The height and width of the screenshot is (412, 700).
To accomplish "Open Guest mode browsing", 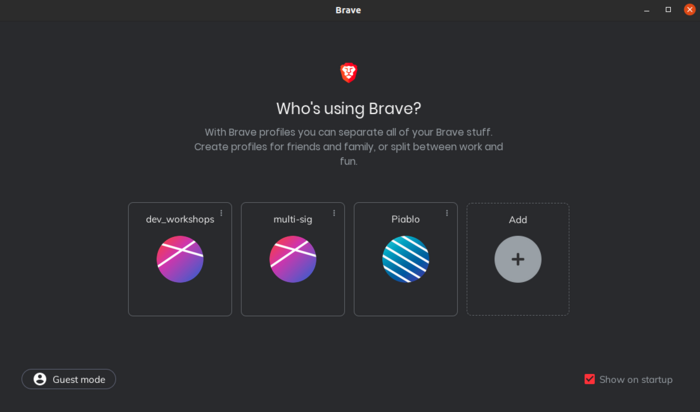I will (69, 379).
